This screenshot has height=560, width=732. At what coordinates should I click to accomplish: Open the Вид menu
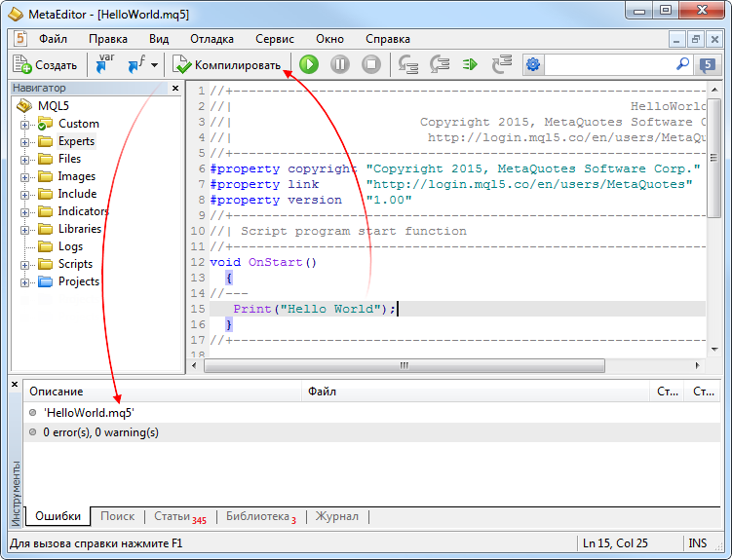[159, 39]
